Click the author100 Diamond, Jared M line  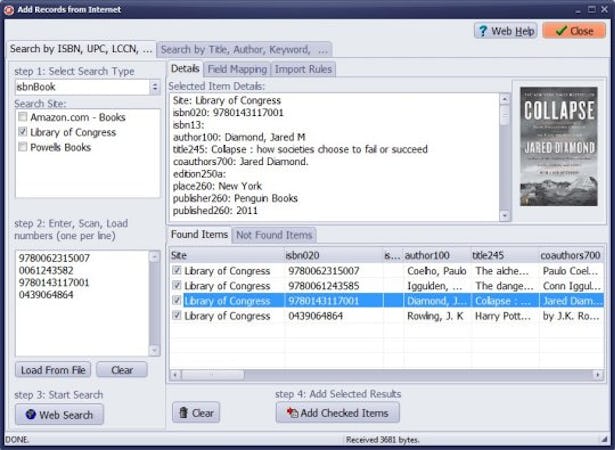coord(239,137)
